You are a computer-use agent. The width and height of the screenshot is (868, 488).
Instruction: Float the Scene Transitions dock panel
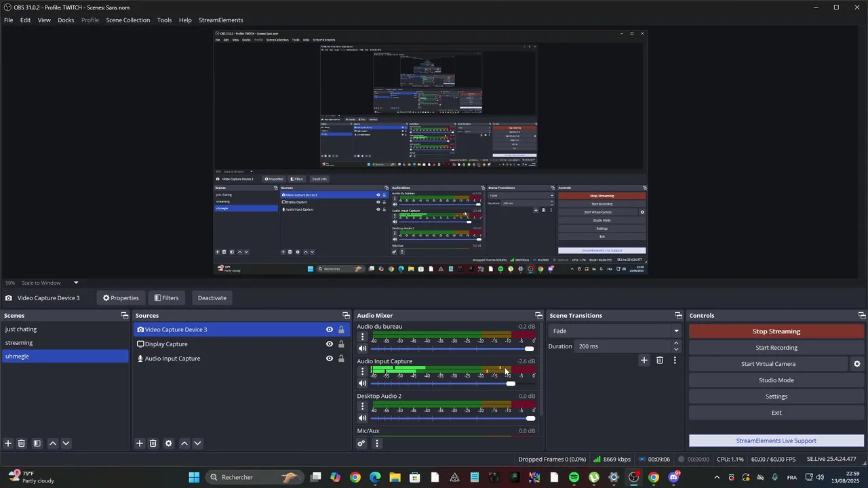pos(678,315)
